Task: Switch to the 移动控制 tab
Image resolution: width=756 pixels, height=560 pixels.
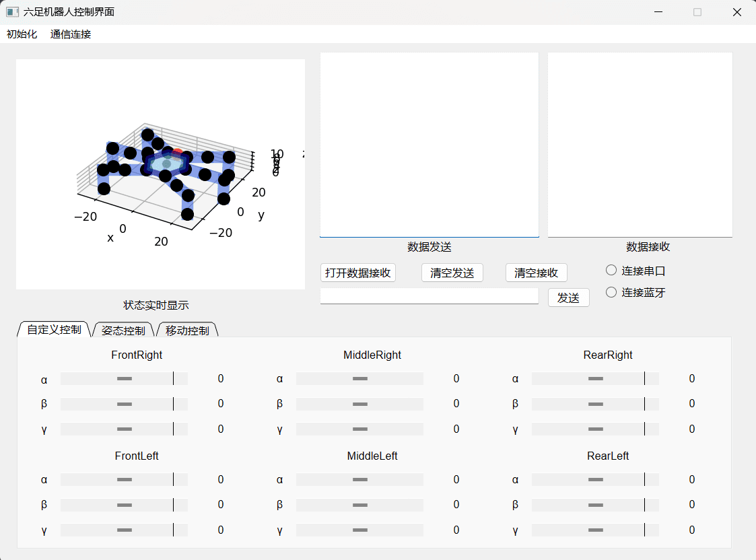Action: point(188,330)
